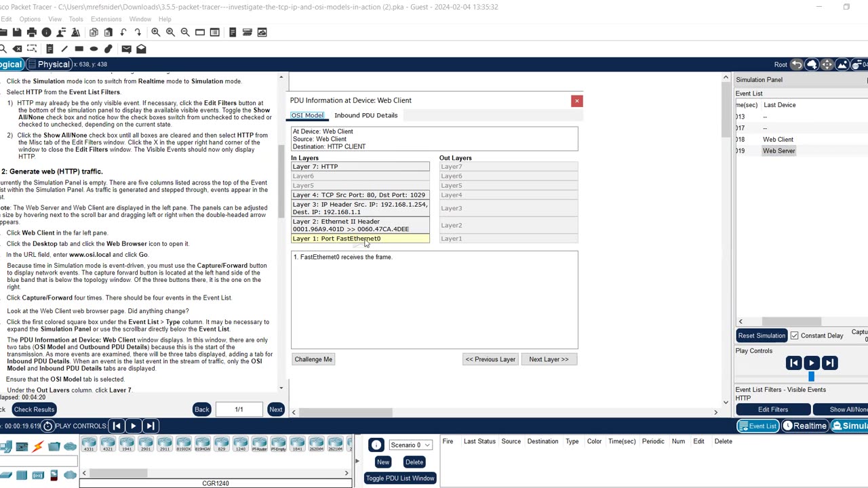Click the Next Layer button
Viewport: 868px width, 488px height.
(549, 359)
